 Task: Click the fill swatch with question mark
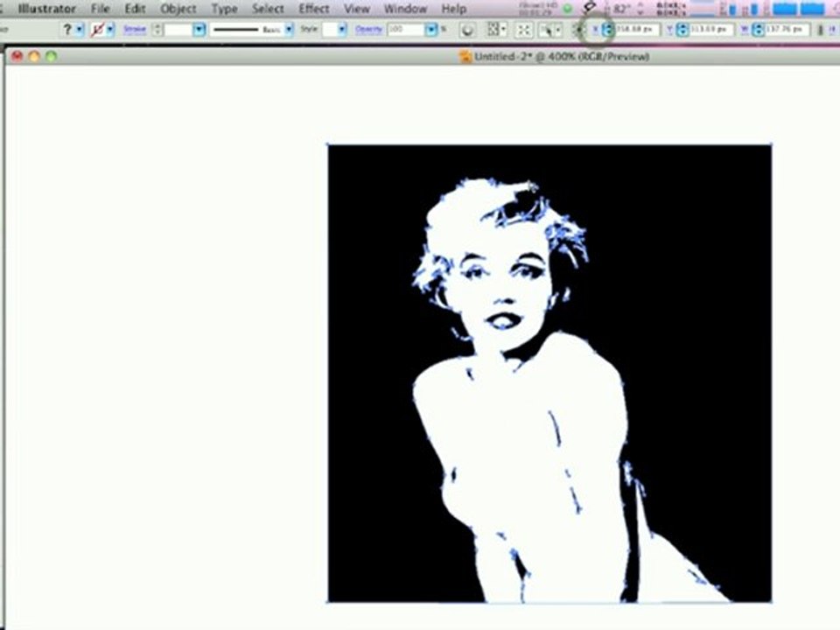(x=67, y=30)
